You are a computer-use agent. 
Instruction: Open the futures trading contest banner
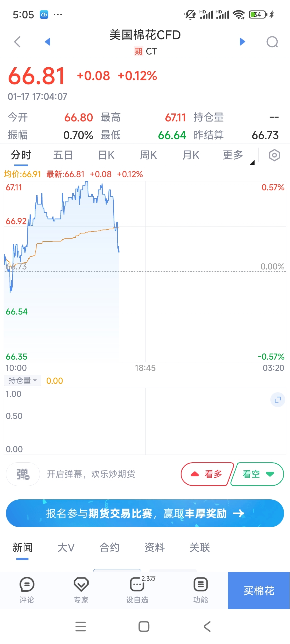145,513
